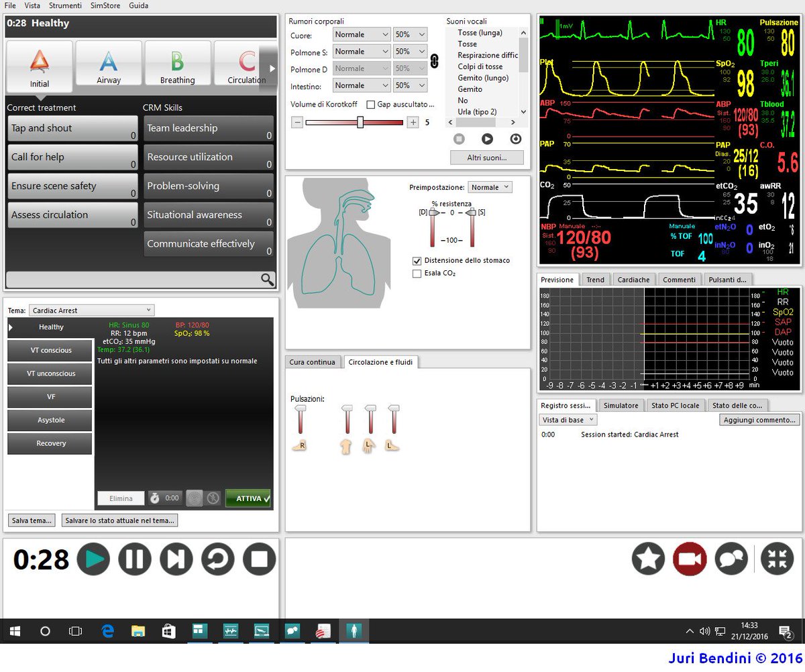Click the green ATTIVA button
Viewport: 805px width, 672px height.
(248, 498)
